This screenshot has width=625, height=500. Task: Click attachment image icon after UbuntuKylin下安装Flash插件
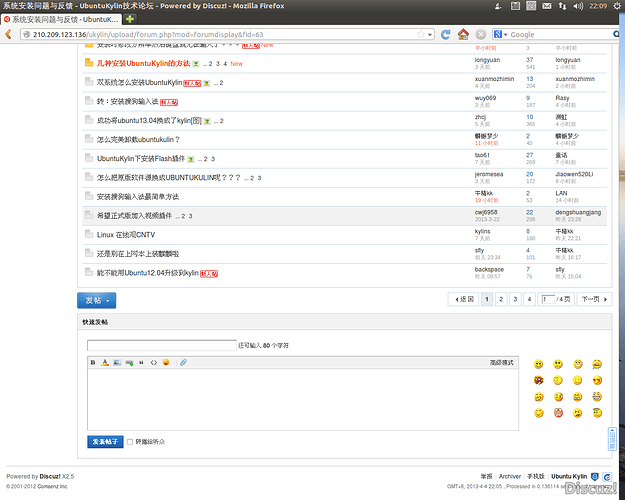point(191,159)
